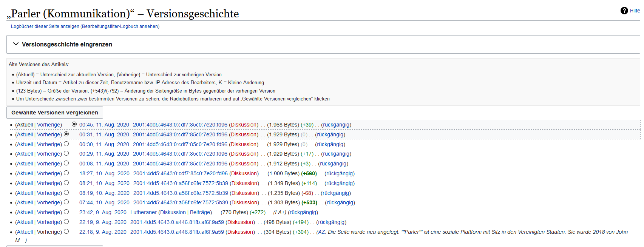Select the radio button for 00:45 revision

click(x=74, y=124)
